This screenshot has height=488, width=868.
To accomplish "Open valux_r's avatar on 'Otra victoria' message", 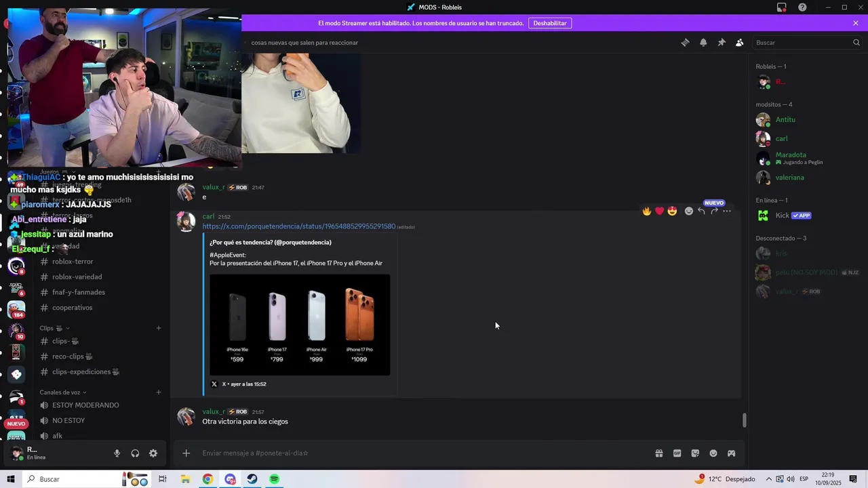I will [186, 416].
